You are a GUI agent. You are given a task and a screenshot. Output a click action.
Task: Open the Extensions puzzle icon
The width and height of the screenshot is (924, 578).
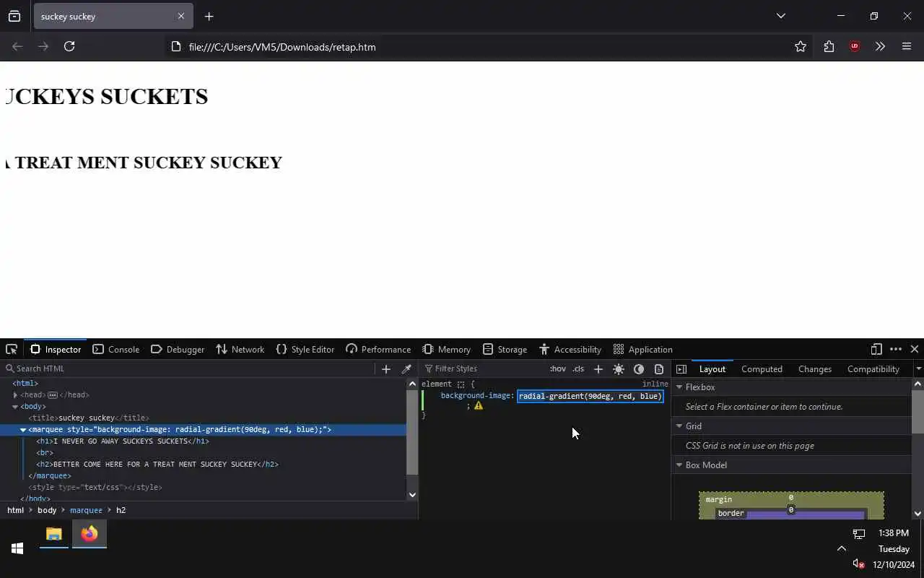829,46
